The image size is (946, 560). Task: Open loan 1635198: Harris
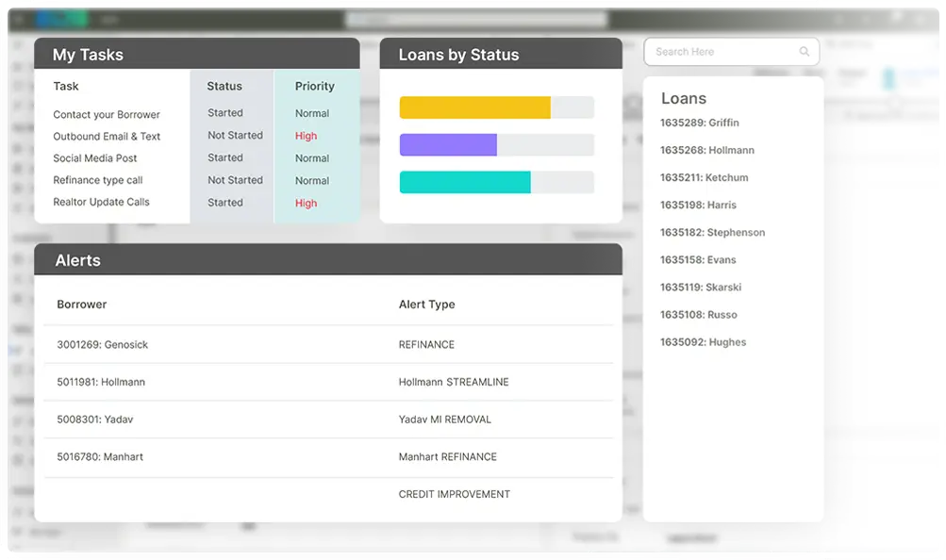[698, 205]
